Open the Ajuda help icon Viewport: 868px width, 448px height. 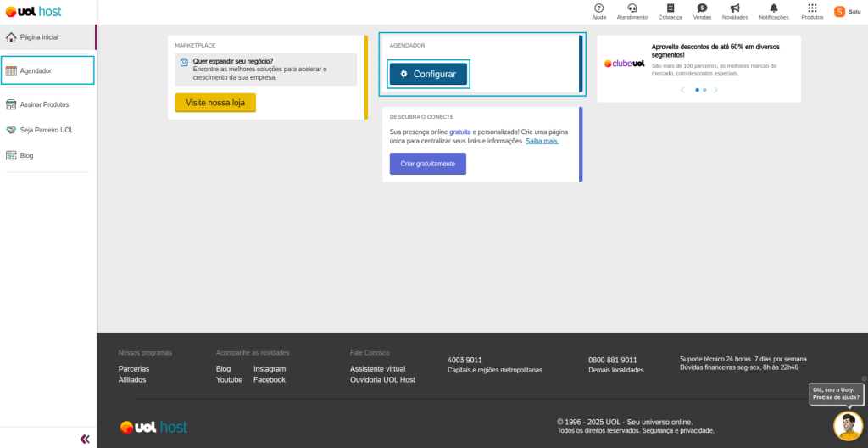(598, 8)
